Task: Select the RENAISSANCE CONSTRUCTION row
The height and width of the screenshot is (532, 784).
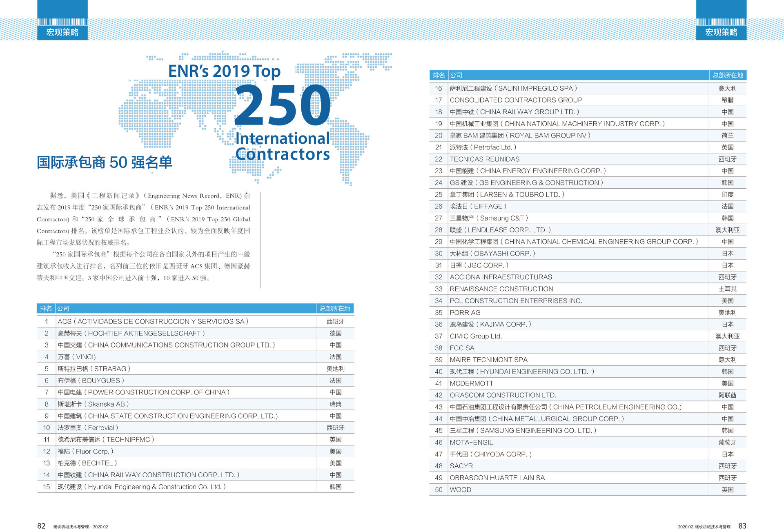Action: click(588, 289)
